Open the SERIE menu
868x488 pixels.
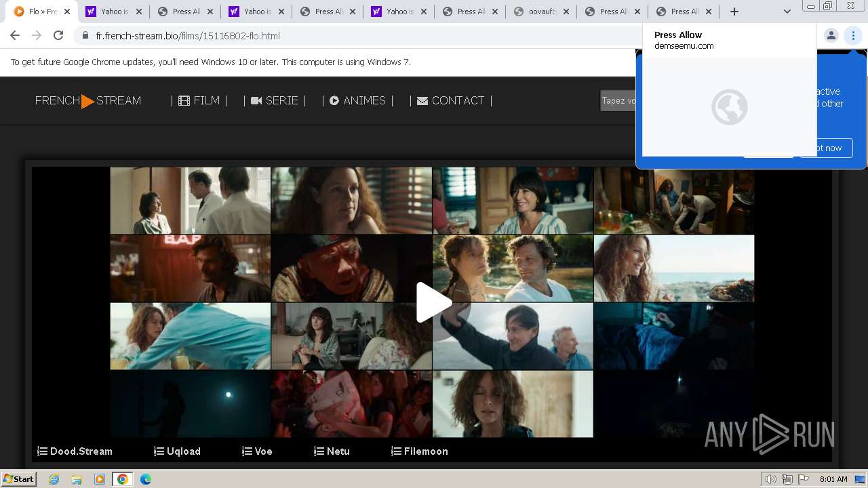274,100
